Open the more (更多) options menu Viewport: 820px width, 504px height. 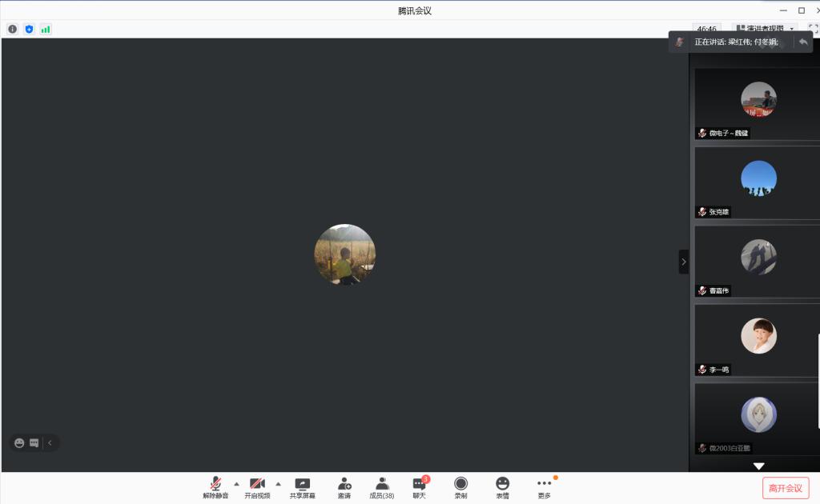click(x=544, y=487)
